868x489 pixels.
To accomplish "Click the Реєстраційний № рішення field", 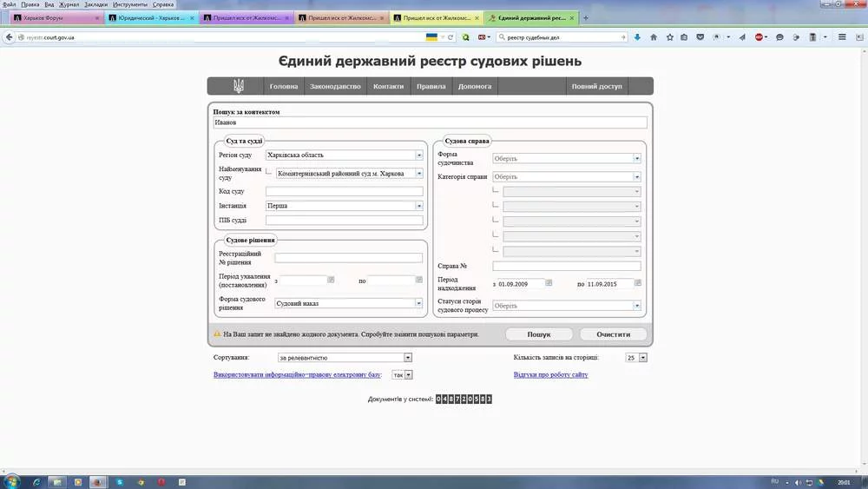I will tap(348, 257).
